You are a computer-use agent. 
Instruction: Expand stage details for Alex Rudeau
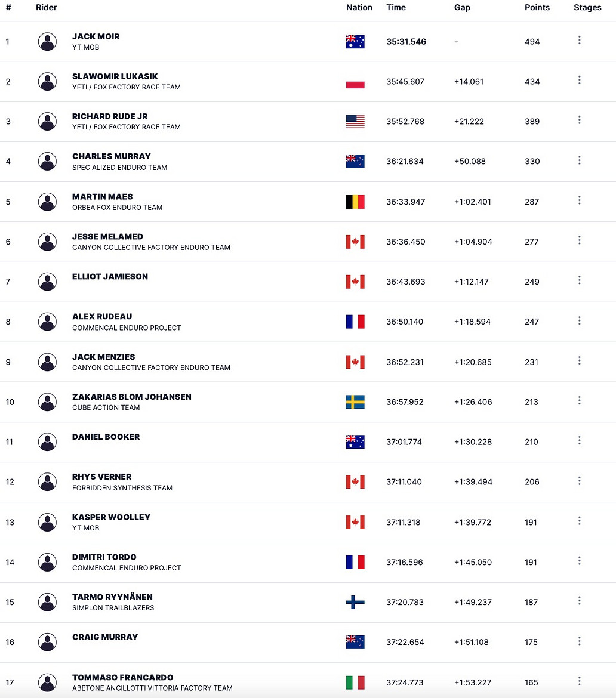tap(579, 320)
